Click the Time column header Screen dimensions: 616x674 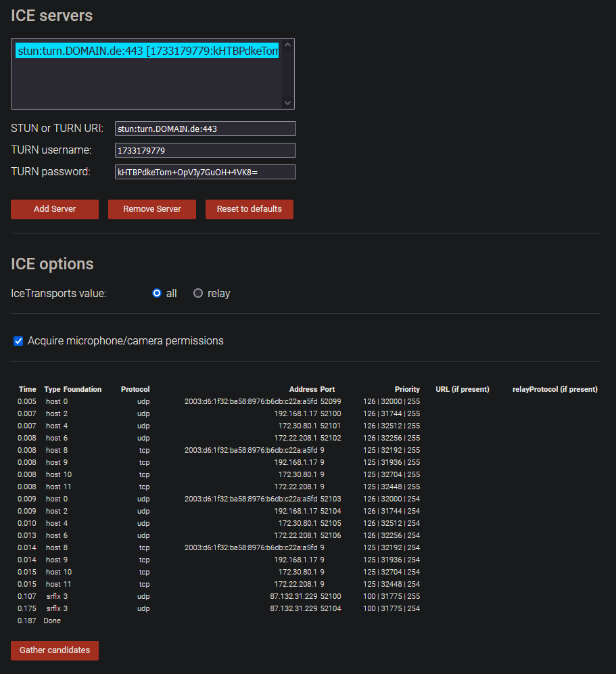click(28, 389)
